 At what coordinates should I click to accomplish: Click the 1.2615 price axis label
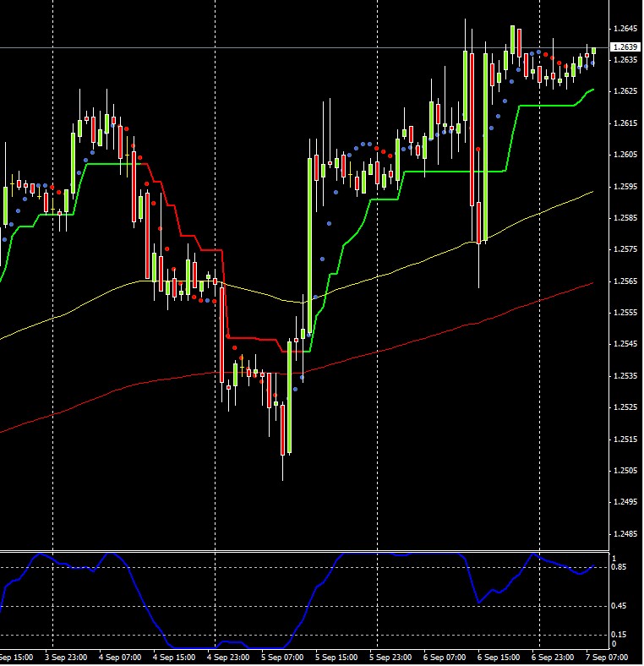pyautogui.click(x=625, y=123)
